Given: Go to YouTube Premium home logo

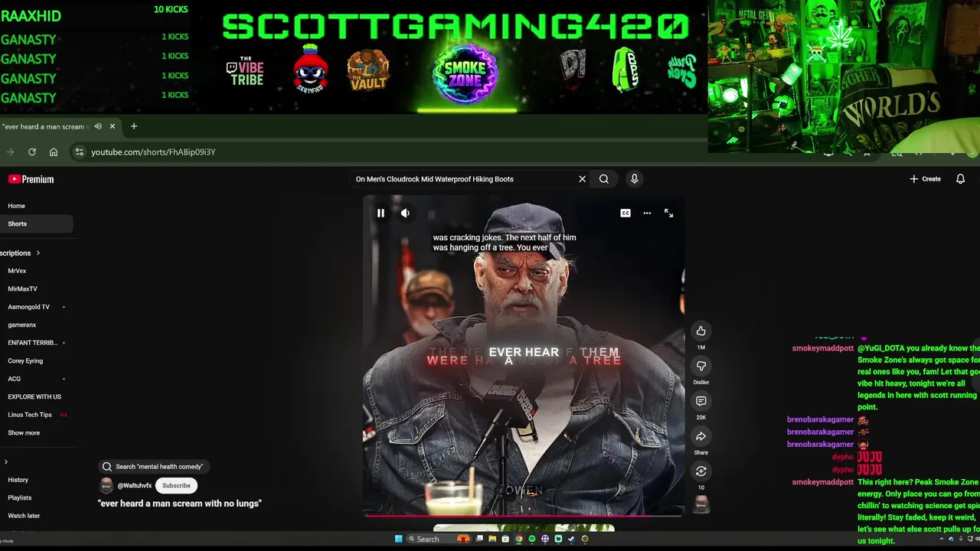Looking at the screenshot, I should point(31,179).
